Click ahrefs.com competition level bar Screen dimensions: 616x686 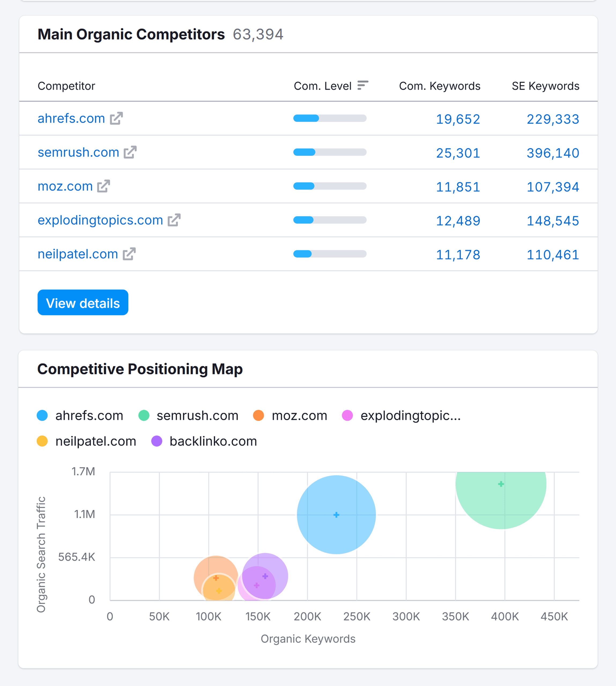pyautogui.click(x=330, y=118)
